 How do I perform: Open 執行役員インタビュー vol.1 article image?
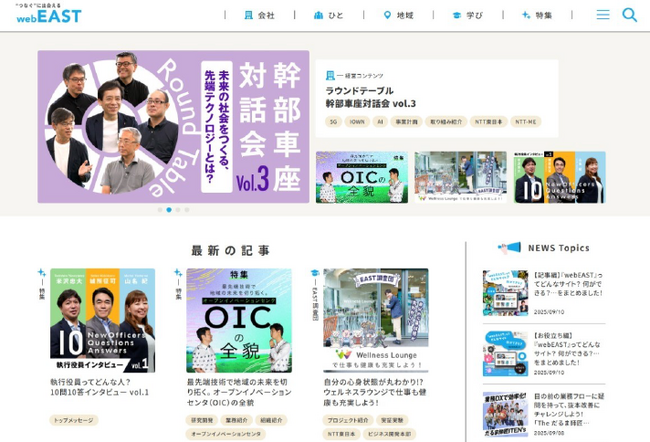click(x=103, y=320)
